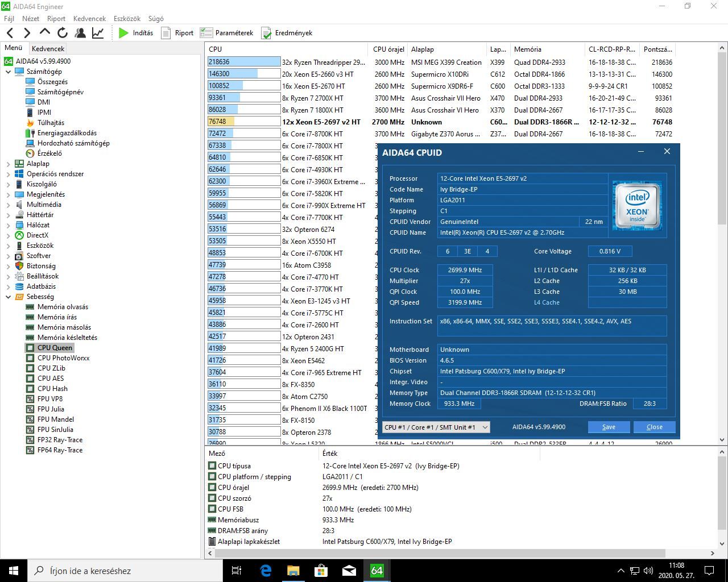
Task: Select the Adatbázis database icon item
Action: 19,286
